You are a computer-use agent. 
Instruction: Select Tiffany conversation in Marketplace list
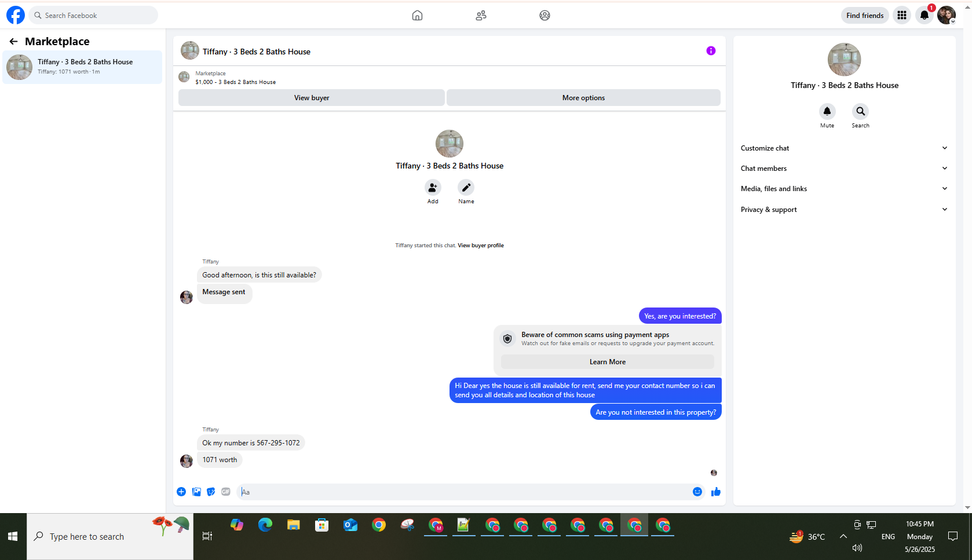pos(82,67)
